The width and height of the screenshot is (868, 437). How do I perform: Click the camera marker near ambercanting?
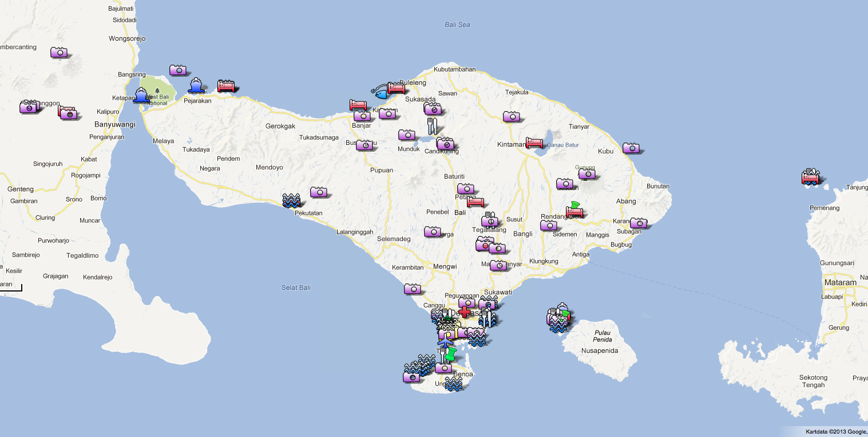pyautogui.click(x=59, y=52)
